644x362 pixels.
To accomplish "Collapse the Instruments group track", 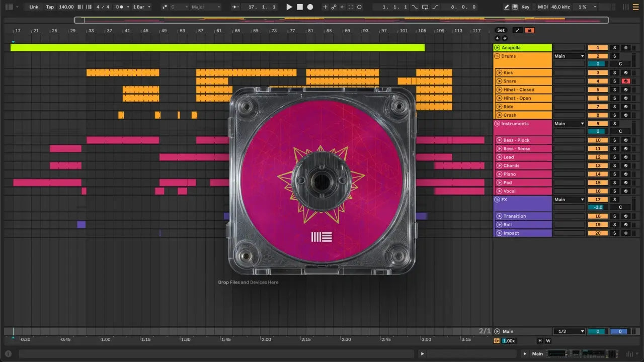I will tap(497, 124).
